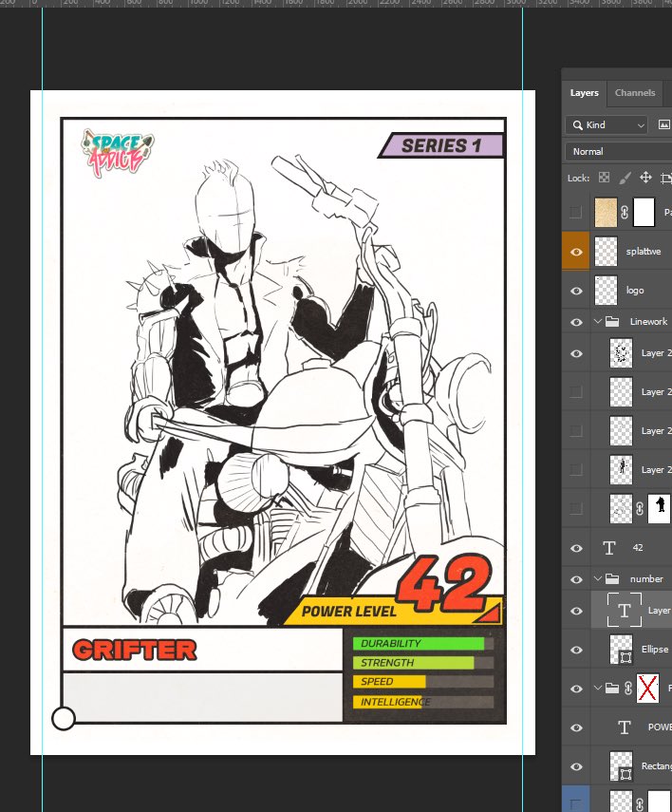672x812 pixels.
Task: Click the T icon of the POWE text layer
Action: [x=625, y=727]
